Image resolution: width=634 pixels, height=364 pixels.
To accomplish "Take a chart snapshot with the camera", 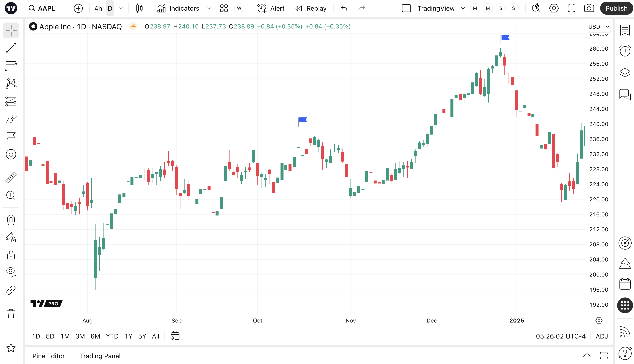I will [x=589, y=9].
